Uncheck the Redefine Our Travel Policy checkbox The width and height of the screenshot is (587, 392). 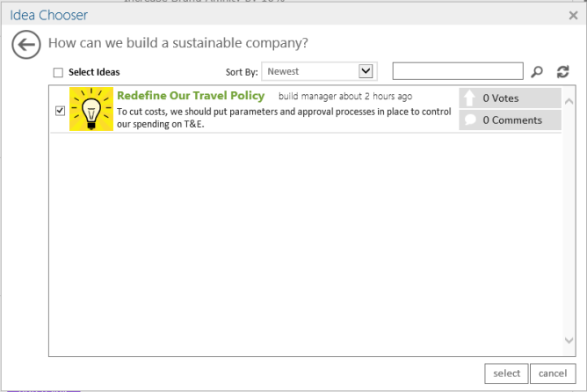pos(60,111)
